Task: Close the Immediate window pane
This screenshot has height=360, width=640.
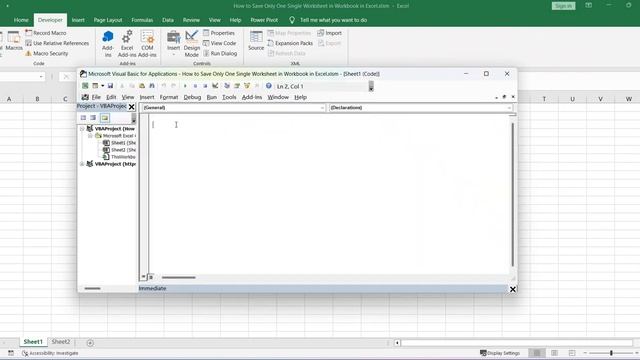Action: (513, 289)
